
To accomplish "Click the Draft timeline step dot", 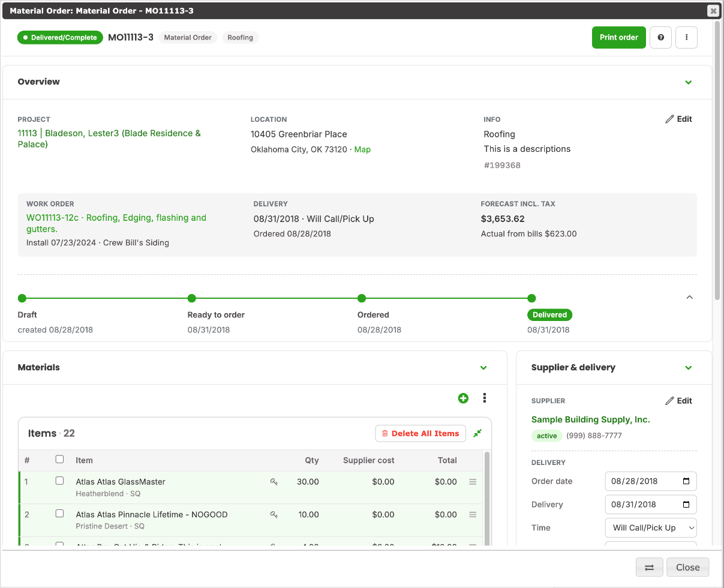I will pos(22,298).
